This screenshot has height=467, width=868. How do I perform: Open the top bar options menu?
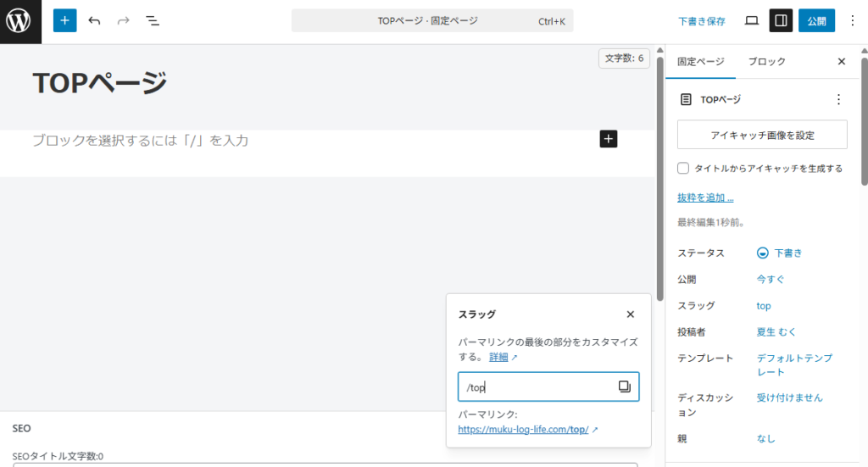853,20
